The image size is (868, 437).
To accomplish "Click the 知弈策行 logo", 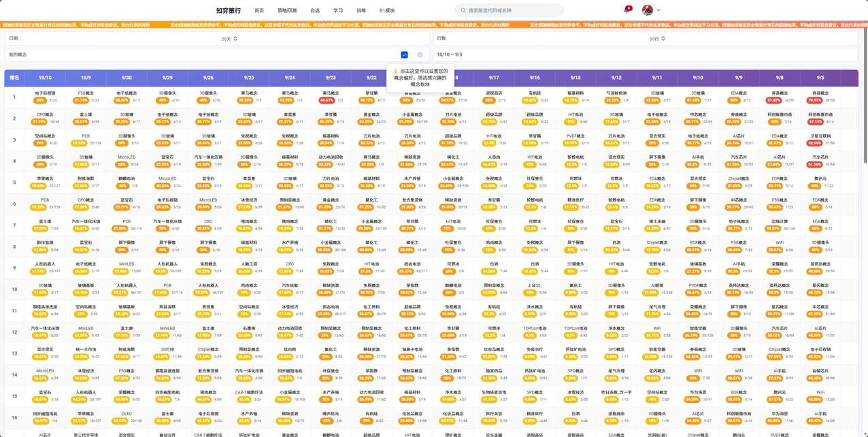I will coord(228,11).
